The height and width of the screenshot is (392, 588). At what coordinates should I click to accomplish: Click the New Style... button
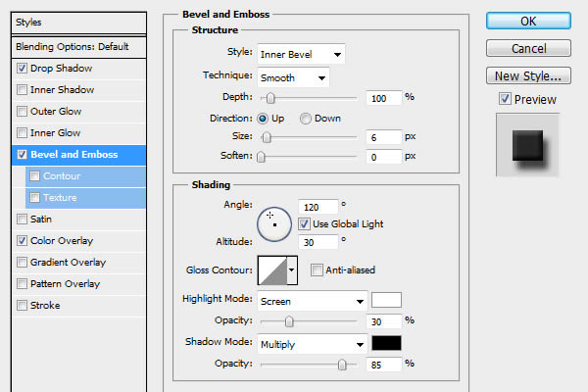tap(528, 75)
